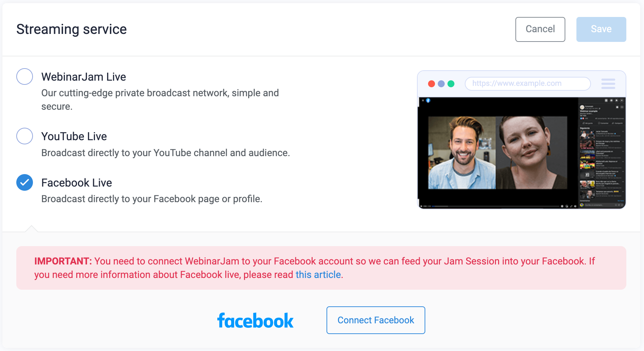Click the checkmark icon next to Facebook Live
Screen dimensions: 644x351
coord(24,182)
